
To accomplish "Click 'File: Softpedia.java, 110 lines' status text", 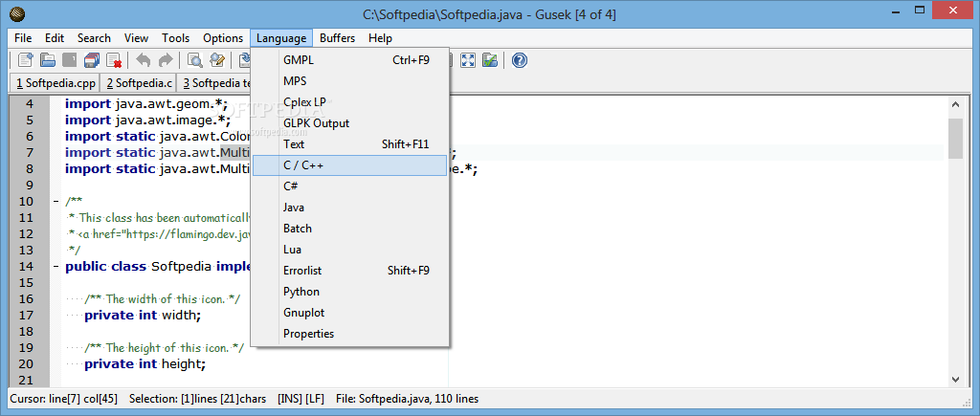I will 408,399.
